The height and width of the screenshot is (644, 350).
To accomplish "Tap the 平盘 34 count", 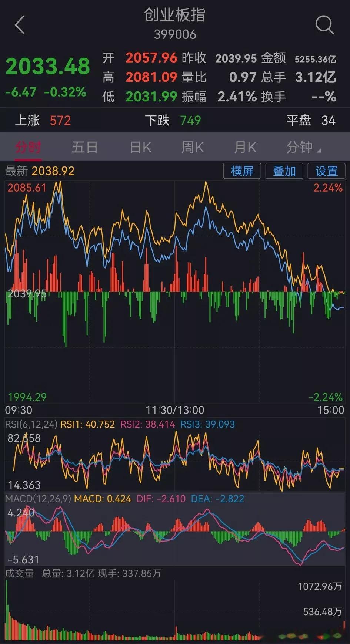I will click(x=311, y=120).
